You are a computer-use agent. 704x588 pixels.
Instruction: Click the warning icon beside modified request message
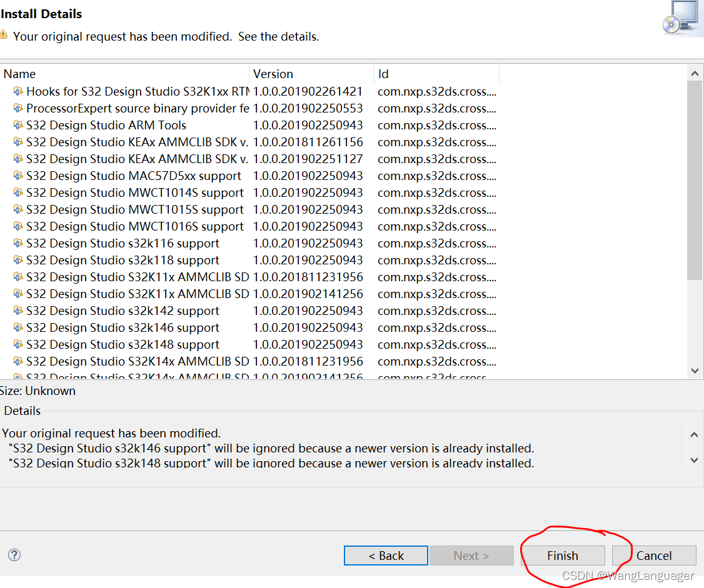coord(3,35)
